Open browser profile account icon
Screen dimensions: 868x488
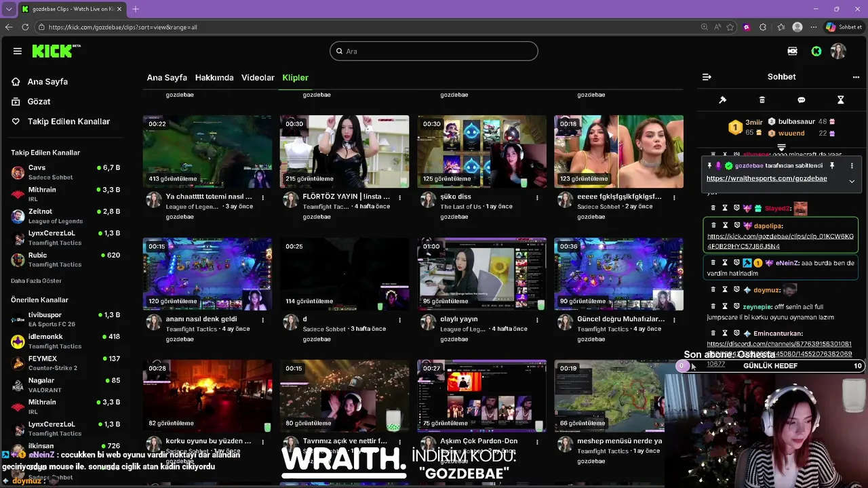click(x=797, y=27)
